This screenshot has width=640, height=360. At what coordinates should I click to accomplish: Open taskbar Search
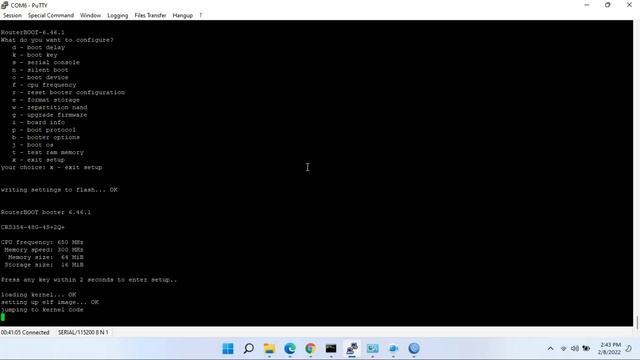pos(249,349)
